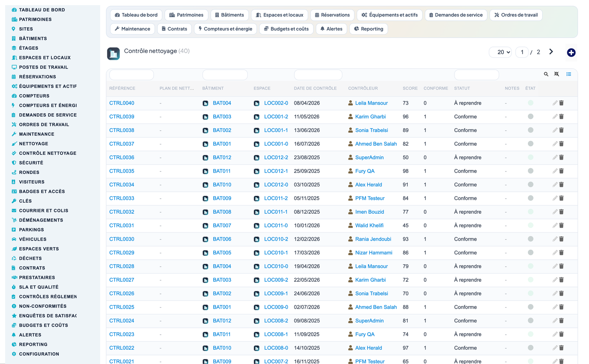Open the rows-per-page dropdown showing 20
The height and width of the screenshot is (364, 589).
coord(501,52)
